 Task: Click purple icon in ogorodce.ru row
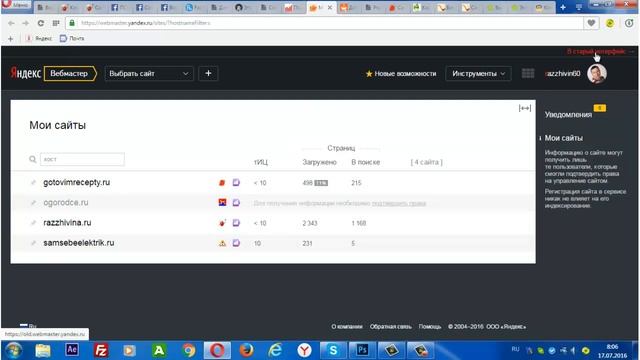[x=236, y=202]
